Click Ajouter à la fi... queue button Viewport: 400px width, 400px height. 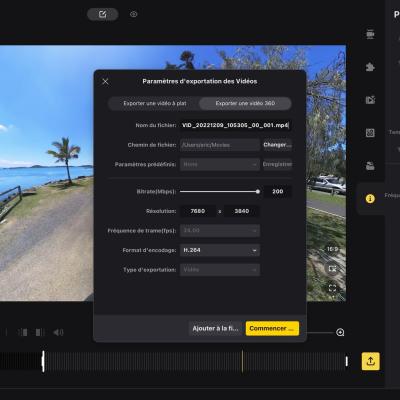click(x=215, y=328)
